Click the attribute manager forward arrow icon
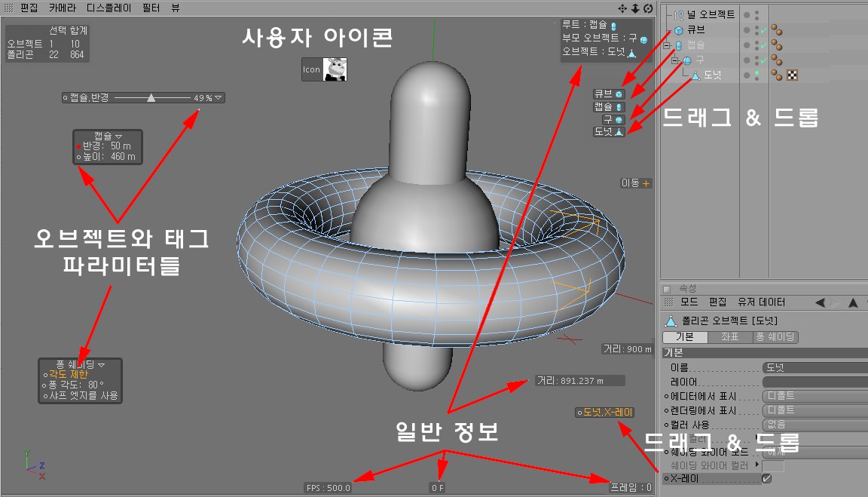The height and width of the screenshot is (497, 868). tap(836, 302)
